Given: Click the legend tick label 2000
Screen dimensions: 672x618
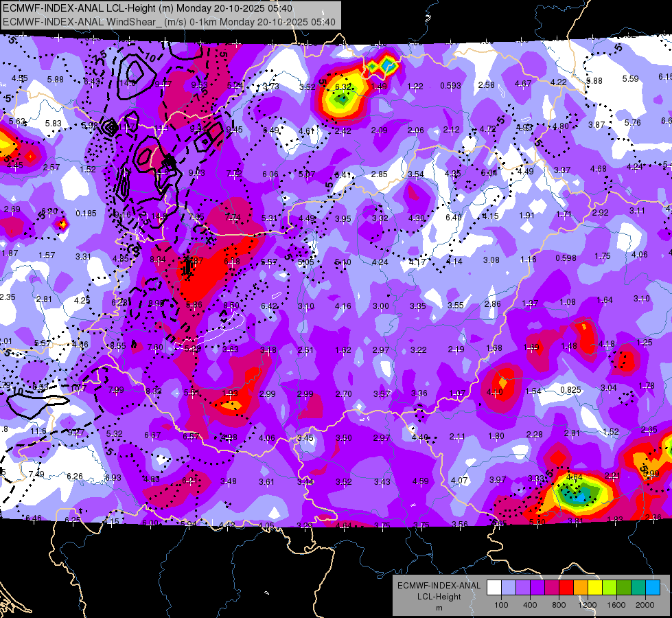Looking at the screenshot, I should pos(645,605).
